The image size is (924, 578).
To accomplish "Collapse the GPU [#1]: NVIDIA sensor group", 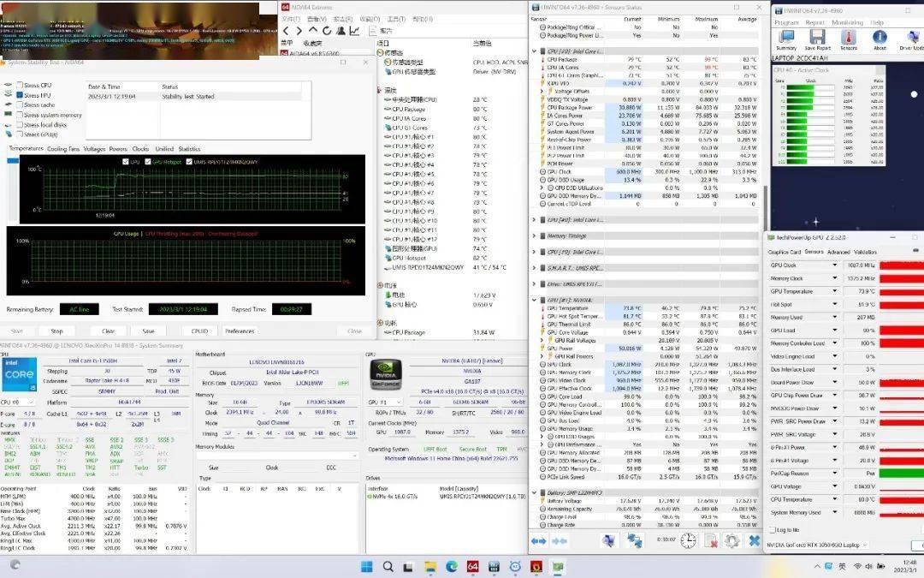I will pyautogui.click(x=535, y=300).
